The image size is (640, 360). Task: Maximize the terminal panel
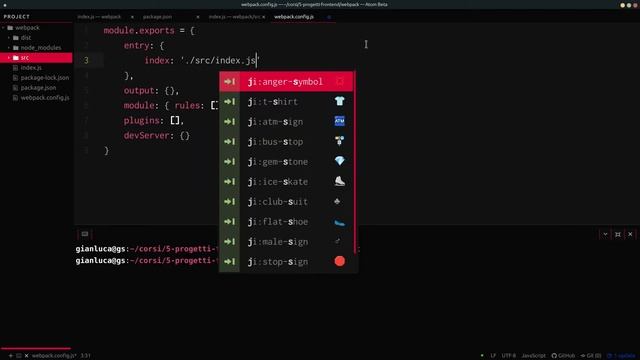click(618, 234)
